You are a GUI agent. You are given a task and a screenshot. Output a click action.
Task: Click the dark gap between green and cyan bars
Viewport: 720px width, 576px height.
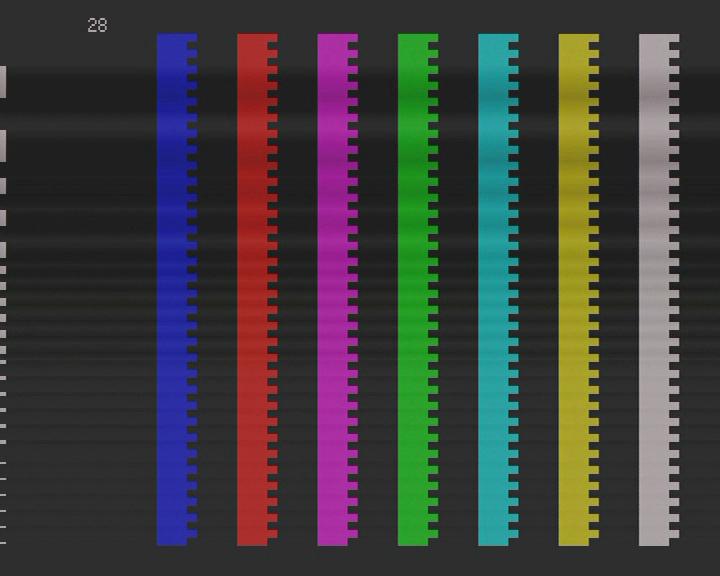click(458, 290)
